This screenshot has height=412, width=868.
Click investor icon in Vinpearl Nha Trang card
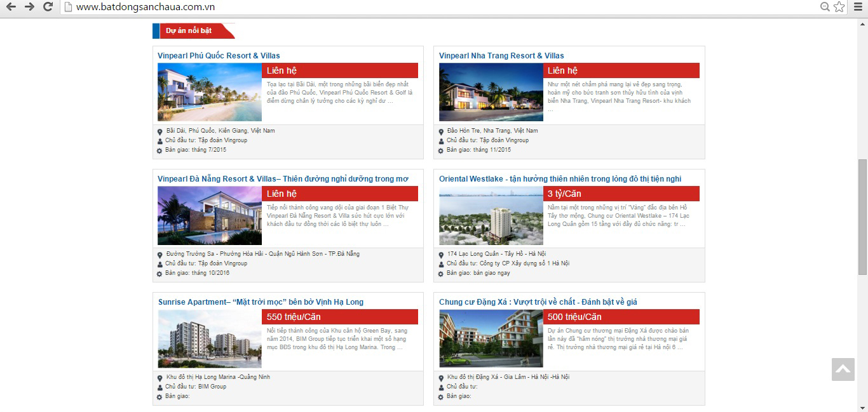tap(441, 141)
